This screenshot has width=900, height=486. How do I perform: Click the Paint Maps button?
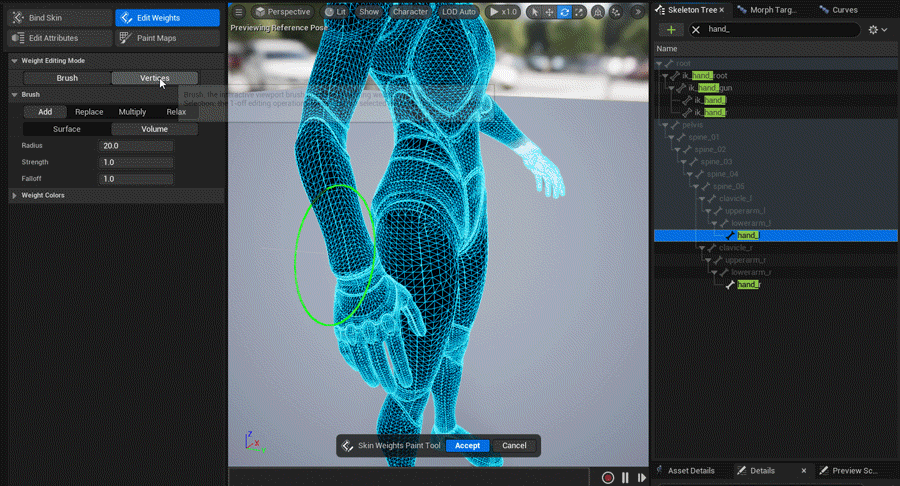pyautogui.click(x=167, y=38)
